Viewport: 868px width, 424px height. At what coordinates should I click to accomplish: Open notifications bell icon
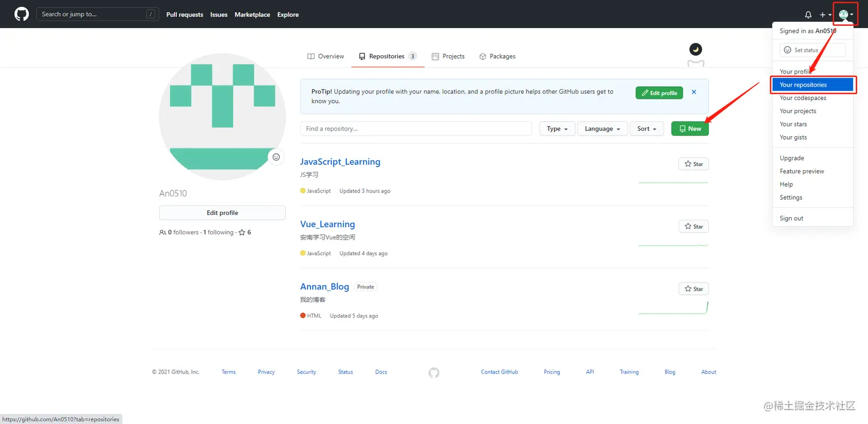click(x=808, y=15)
